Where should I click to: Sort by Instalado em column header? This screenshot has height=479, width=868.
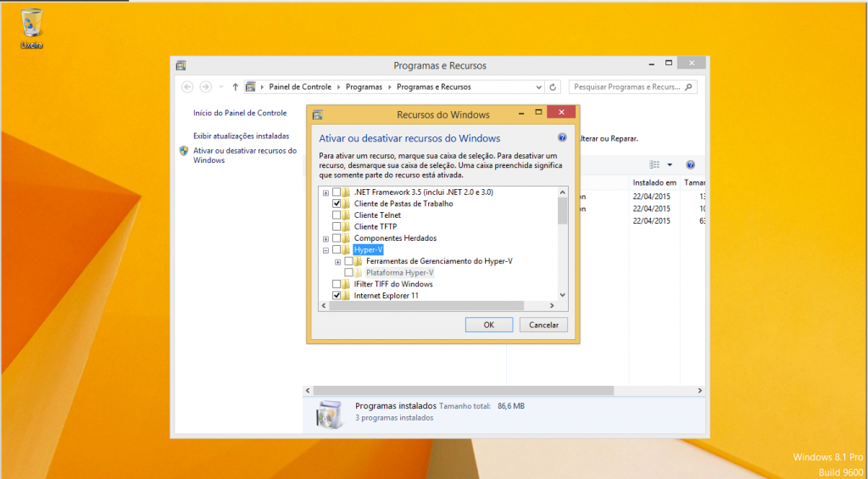(x=654, y=182)
